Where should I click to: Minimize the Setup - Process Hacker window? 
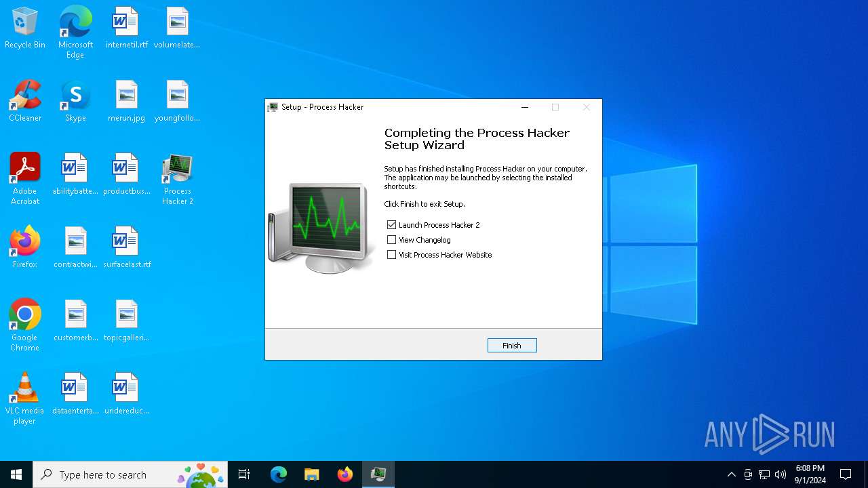click(x=524, y=107)
